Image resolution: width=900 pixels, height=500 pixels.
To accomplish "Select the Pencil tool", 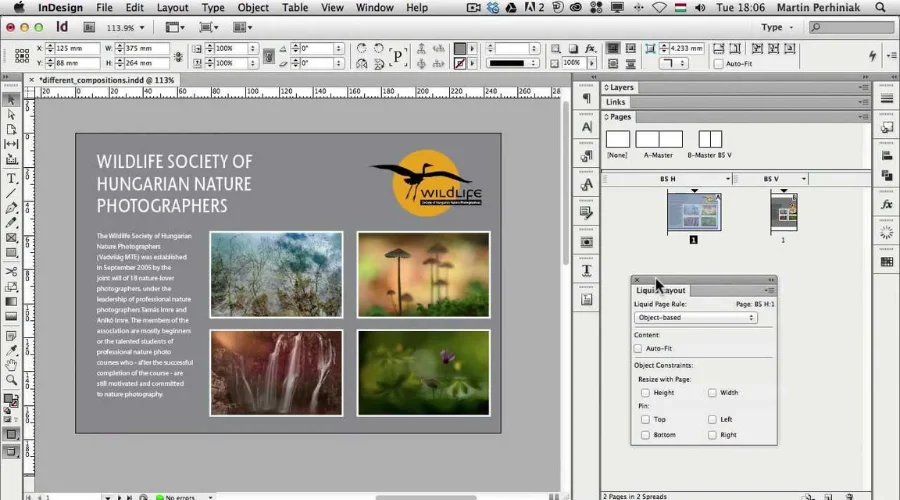I will point(11,223).
